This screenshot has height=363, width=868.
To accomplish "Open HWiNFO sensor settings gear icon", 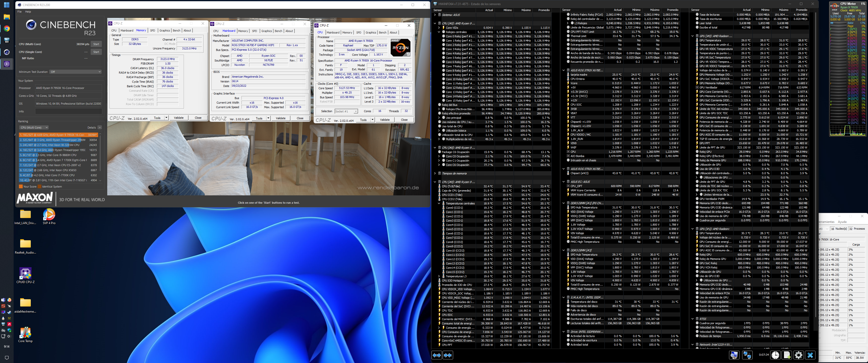I will pyautogui.click(x=798, y=355).
